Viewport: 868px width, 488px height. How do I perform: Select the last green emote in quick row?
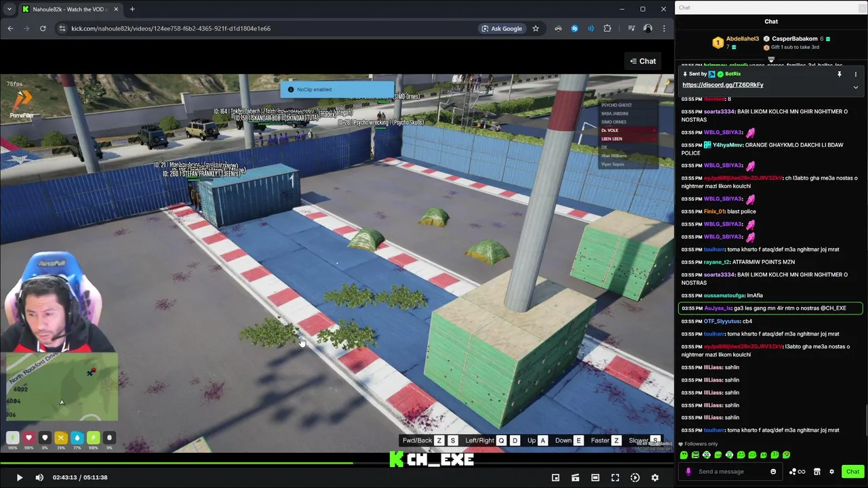pos(786,455)
